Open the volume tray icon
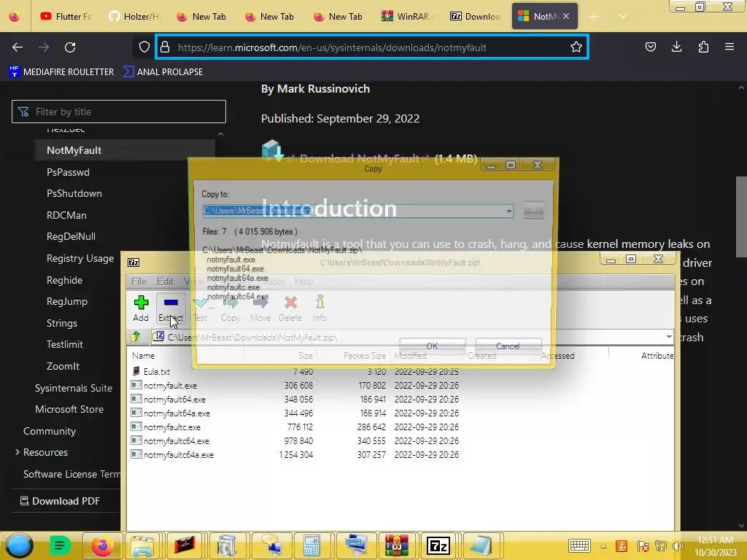 coord(677,546)
